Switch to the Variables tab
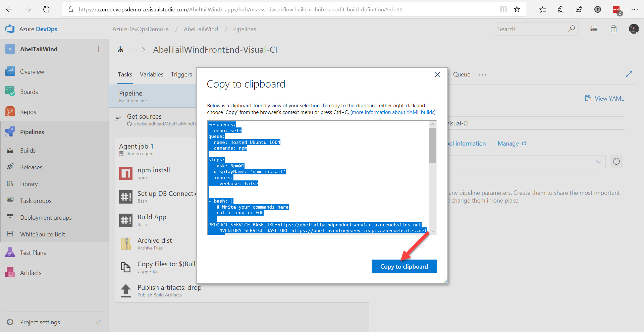The height and width of the screenshot is (332, 644). click(x=152, y=74)
